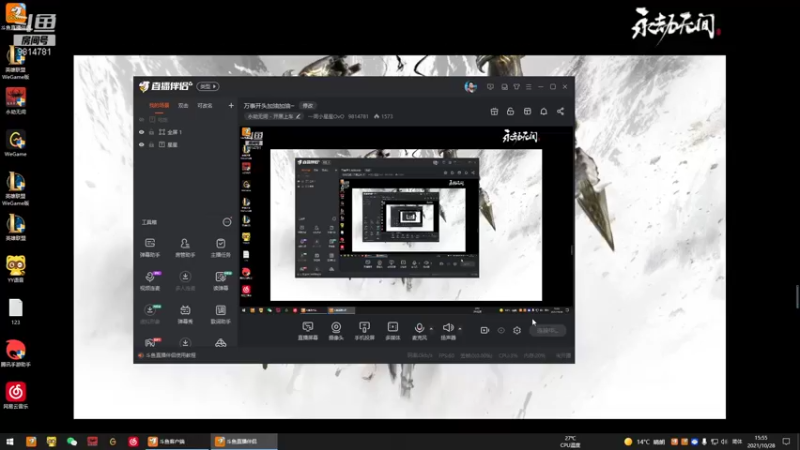This screenshot has height=450, width=800.
Task: Open the 主播任务 tool
Action: (220, 247)
